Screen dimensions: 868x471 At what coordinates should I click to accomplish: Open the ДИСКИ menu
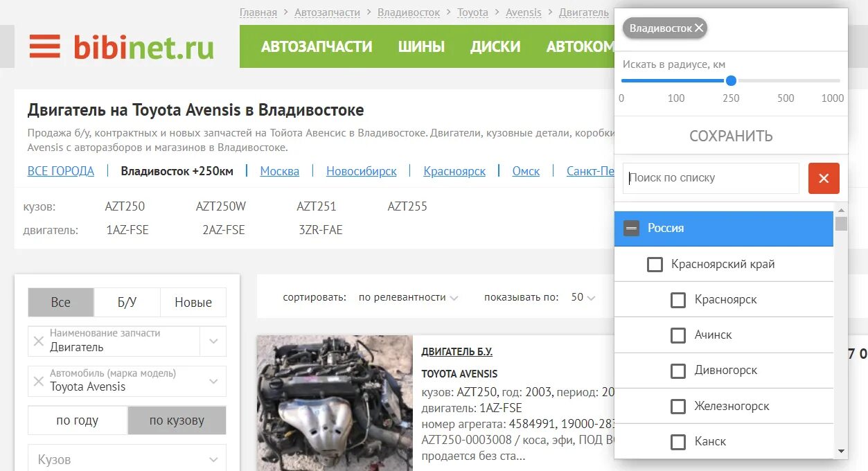point(495,47)
